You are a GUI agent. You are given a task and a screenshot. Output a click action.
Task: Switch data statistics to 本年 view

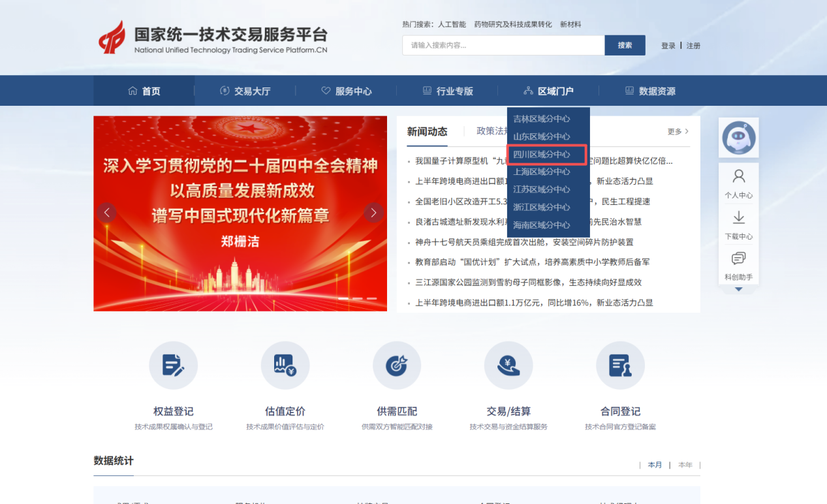pos(685,465)
